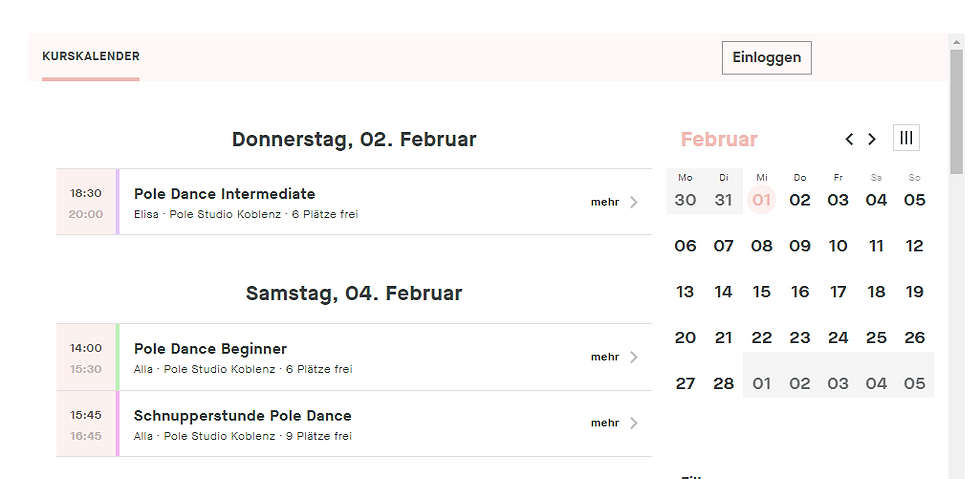Click the page vertical scrollbar
The image size is (980, 479).
point(957,110)
